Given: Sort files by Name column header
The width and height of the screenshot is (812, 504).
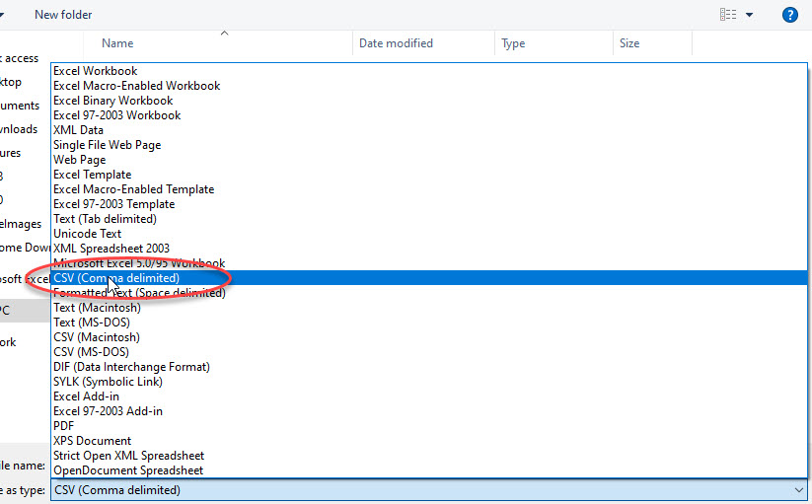Looking at the screenshot, I should tap(117, 43).
